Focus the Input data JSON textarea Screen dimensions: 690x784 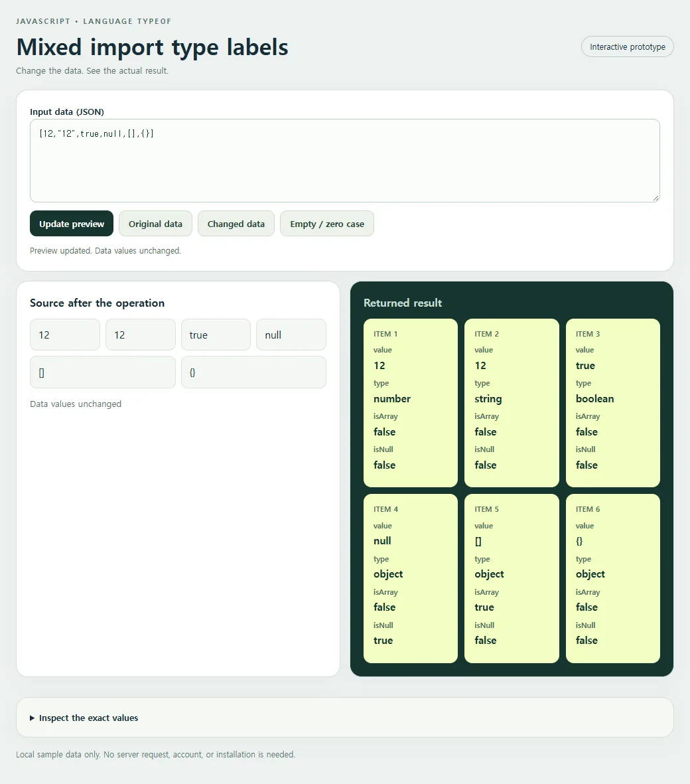tap(345, 161)
